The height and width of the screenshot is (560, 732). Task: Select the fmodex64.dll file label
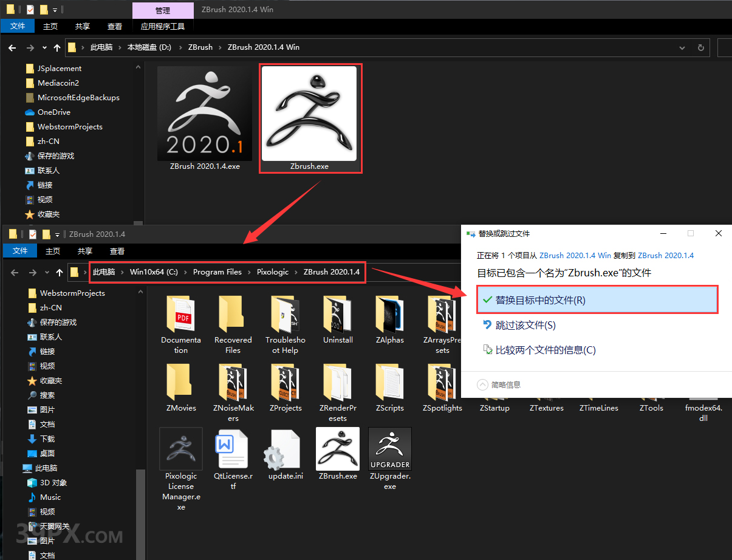coord(703,413)
